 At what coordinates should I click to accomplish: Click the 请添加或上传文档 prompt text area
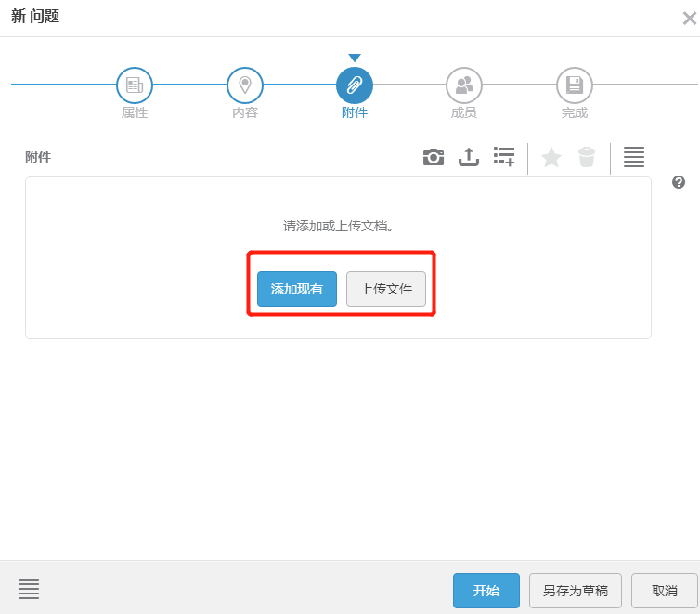click(x=339, y=226)
